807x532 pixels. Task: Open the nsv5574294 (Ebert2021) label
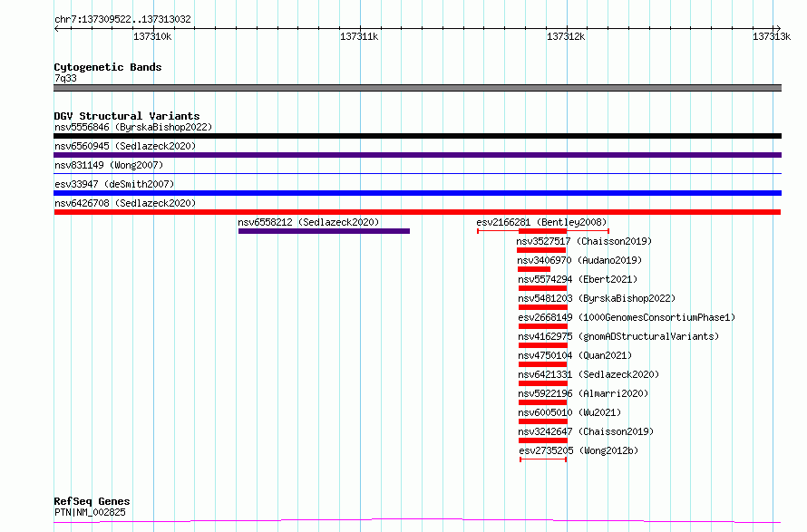point(578,279)
